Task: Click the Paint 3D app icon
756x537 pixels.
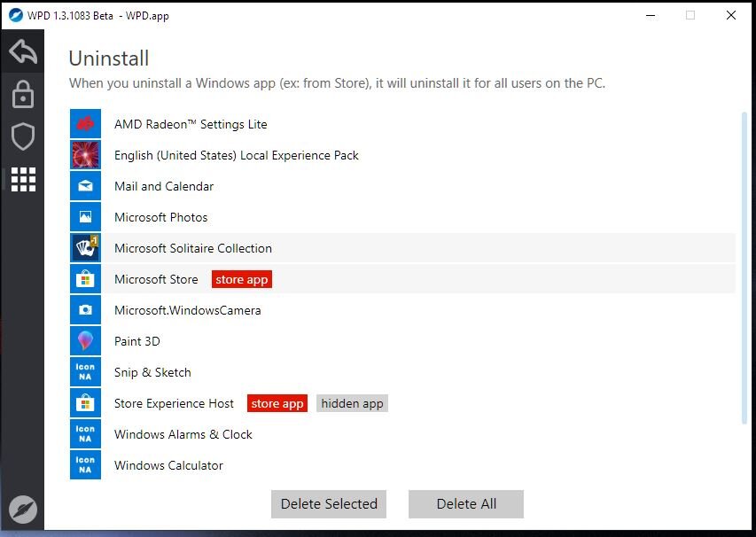Action: 85,341
